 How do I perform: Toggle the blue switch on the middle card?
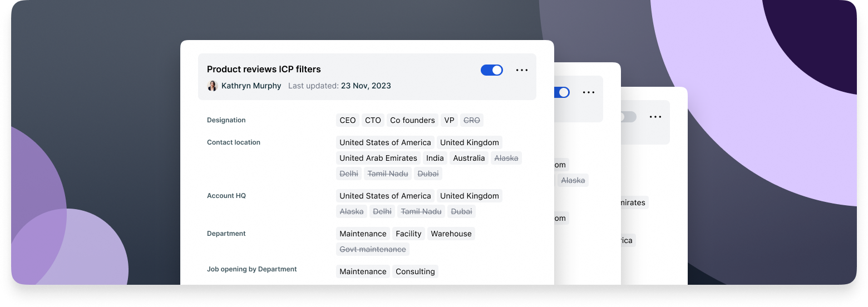point(561,92)
